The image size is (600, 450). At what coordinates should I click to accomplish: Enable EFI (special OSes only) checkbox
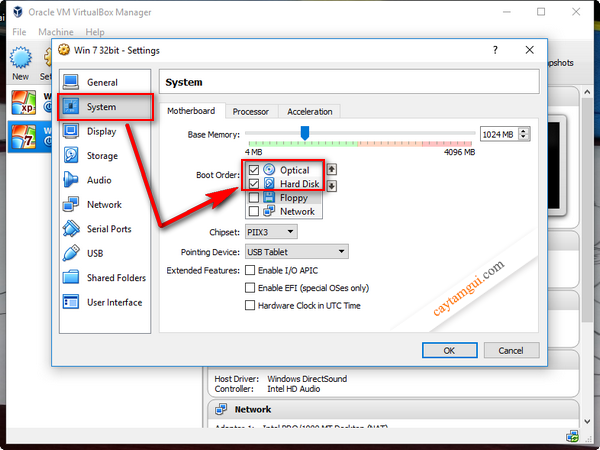[x=250, y=287]
